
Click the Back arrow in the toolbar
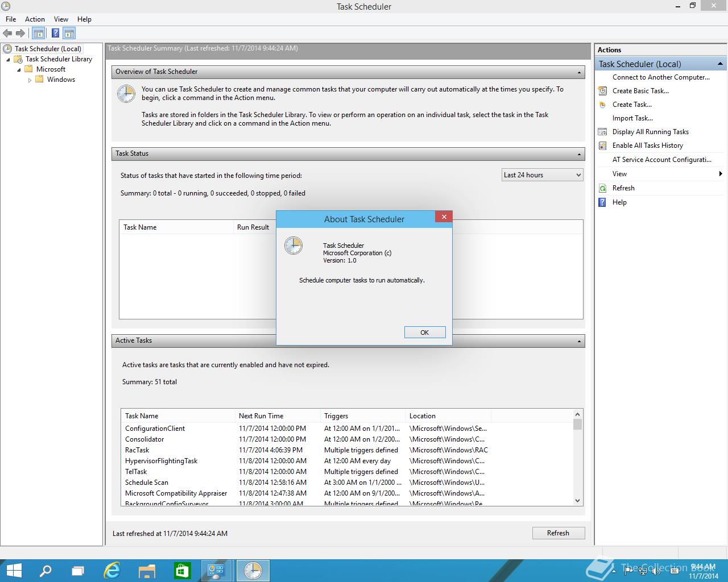[7, 34]
